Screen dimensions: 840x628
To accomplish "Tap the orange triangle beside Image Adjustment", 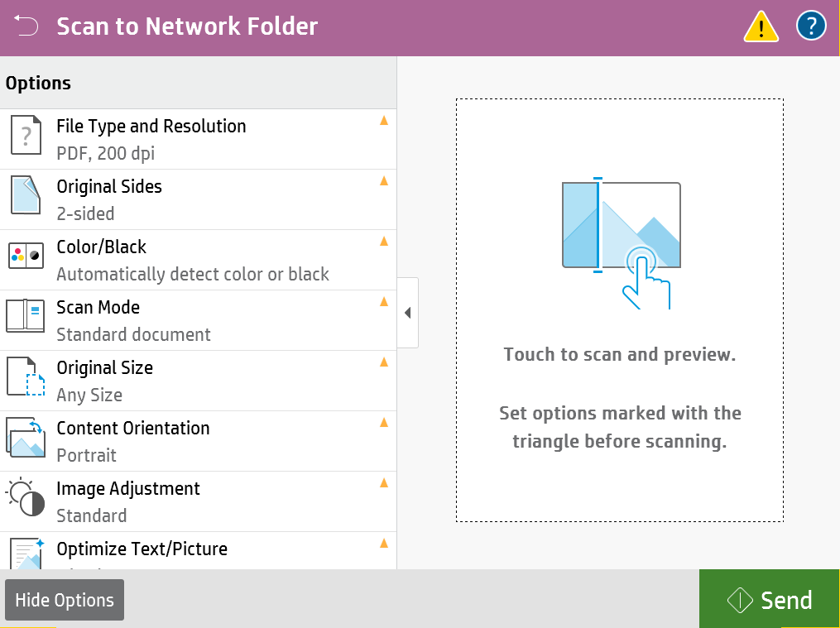I will pyautogui.click(x=383, y=482).
